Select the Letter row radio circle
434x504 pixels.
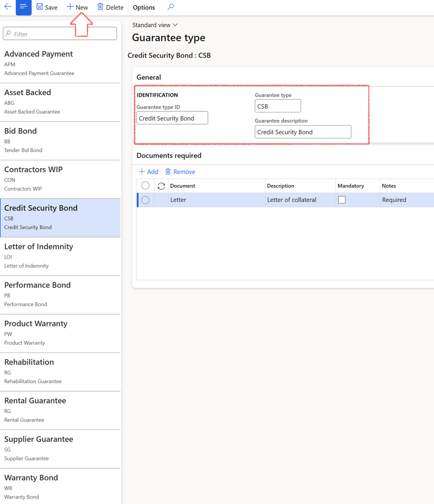tap(145, 200)
